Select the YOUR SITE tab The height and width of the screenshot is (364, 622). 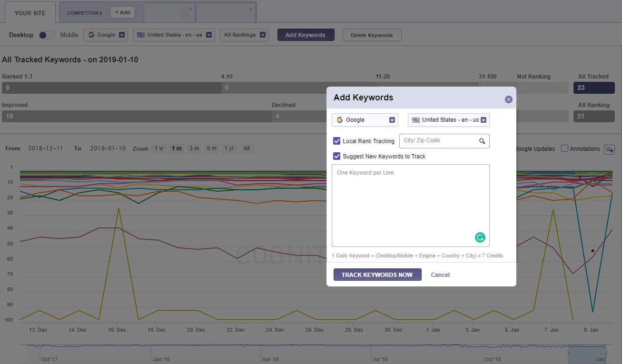(30, 13)
